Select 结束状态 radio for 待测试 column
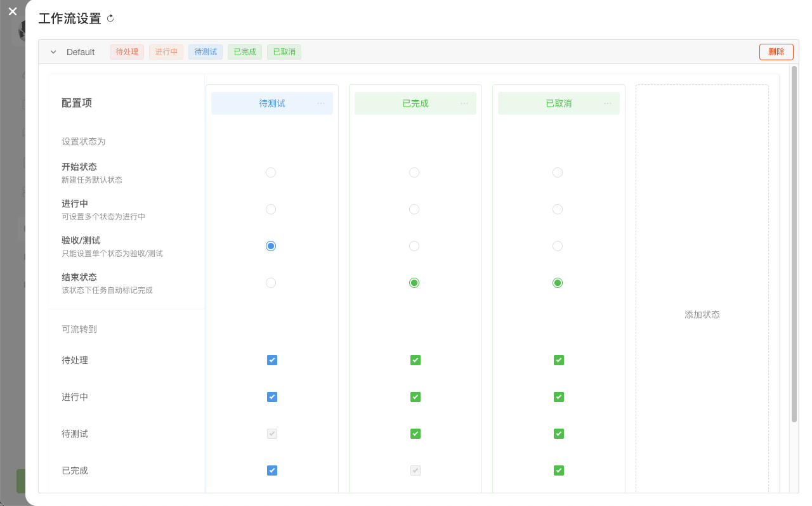Screen dimensions: 812x506 point(271,283)
